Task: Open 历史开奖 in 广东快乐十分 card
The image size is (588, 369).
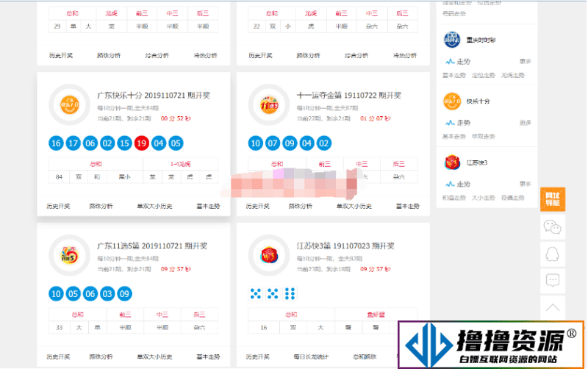Action: pos(58,207)
